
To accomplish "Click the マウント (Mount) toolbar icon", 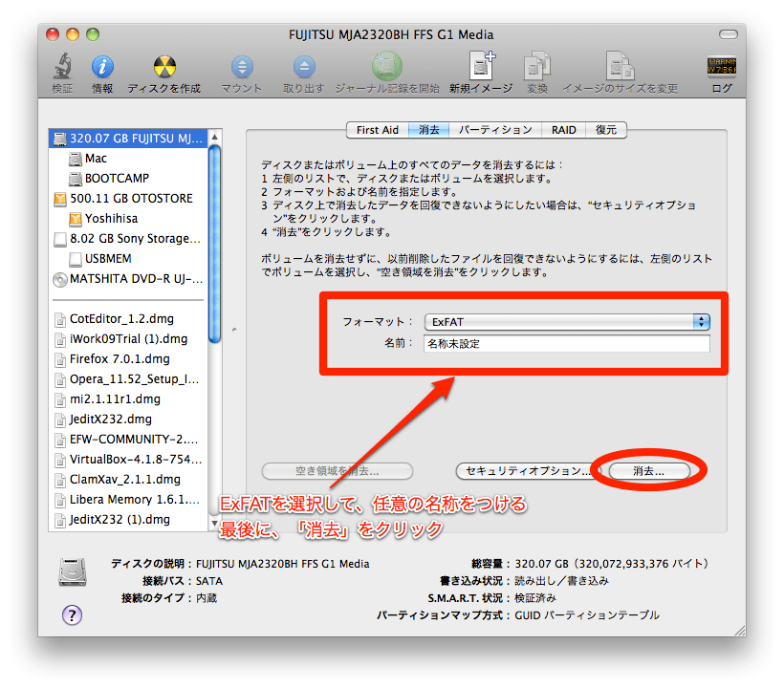I will (x=242, y=67).
